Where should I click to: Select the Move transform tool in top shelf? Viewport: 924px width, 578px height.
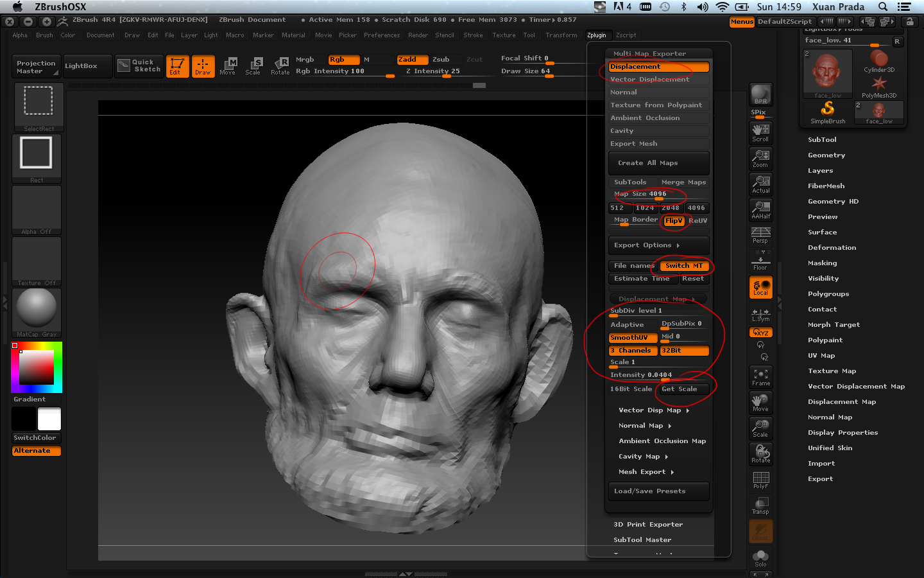[x=228, y=66]
